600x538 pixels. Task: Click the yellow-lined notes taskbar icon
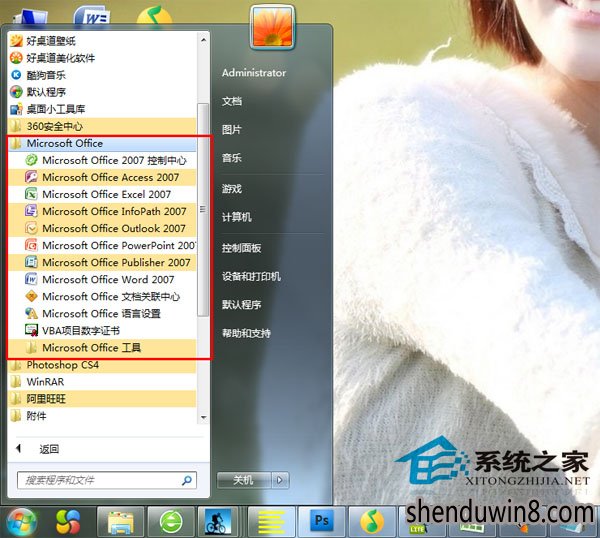tap(271, 522)
